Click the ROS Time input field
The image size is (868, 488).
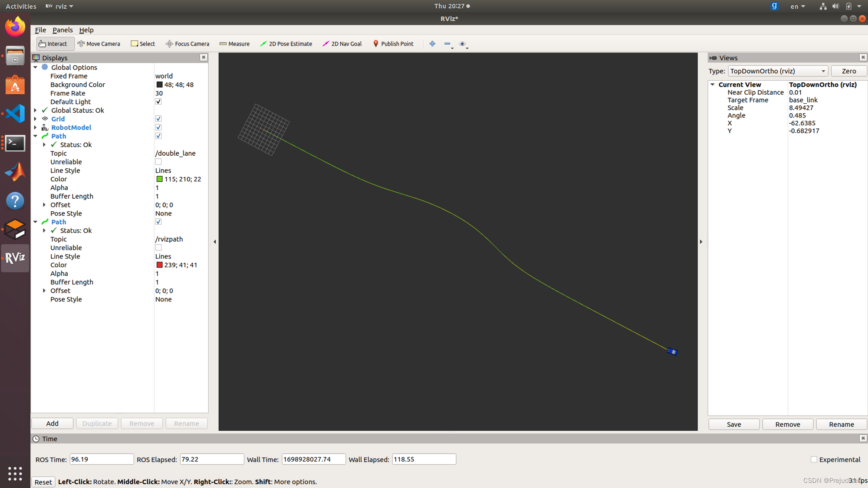pyautogui.click(x=102, y=459)
